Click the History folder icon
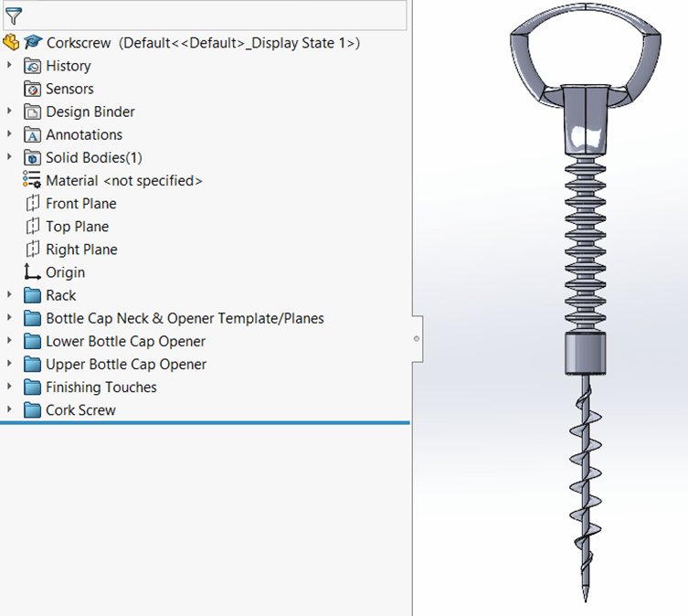Screen dimensions: 688x616 point(33,66)
